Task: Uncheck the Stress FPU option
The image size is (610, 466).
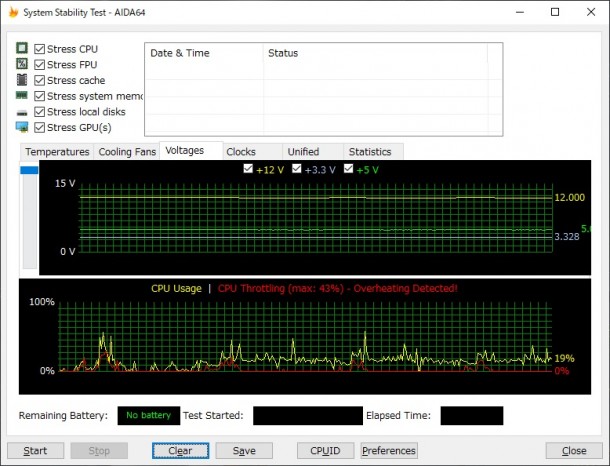Action: (40, 65)
